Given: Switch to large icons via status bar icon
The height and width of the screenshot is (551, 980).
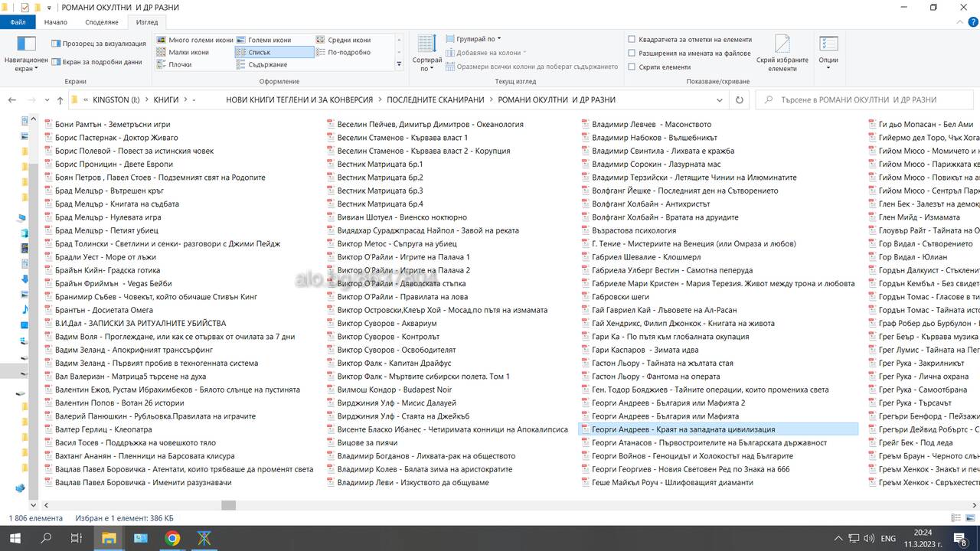Looking at the screenshot, I should (969, 519).
